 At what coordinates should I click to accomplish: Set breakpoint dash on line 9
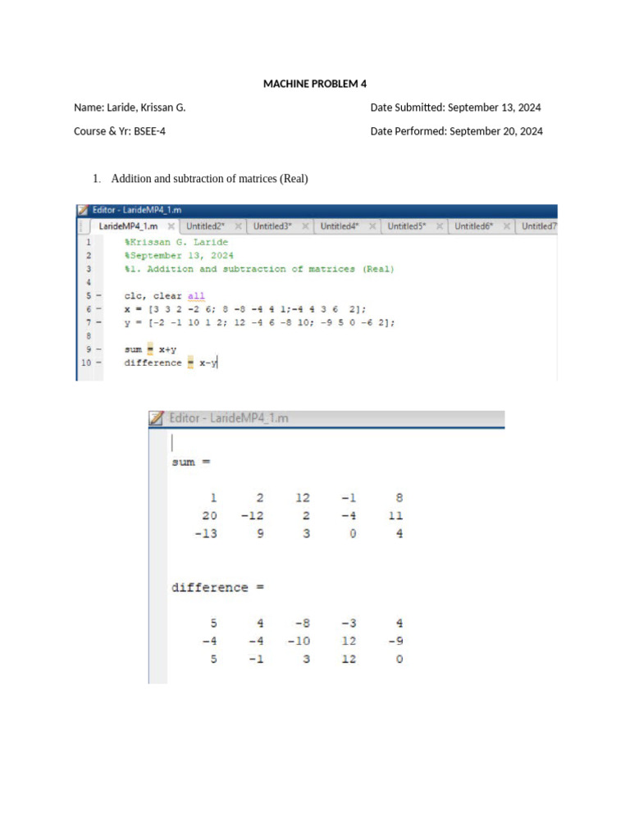(98, 349)
